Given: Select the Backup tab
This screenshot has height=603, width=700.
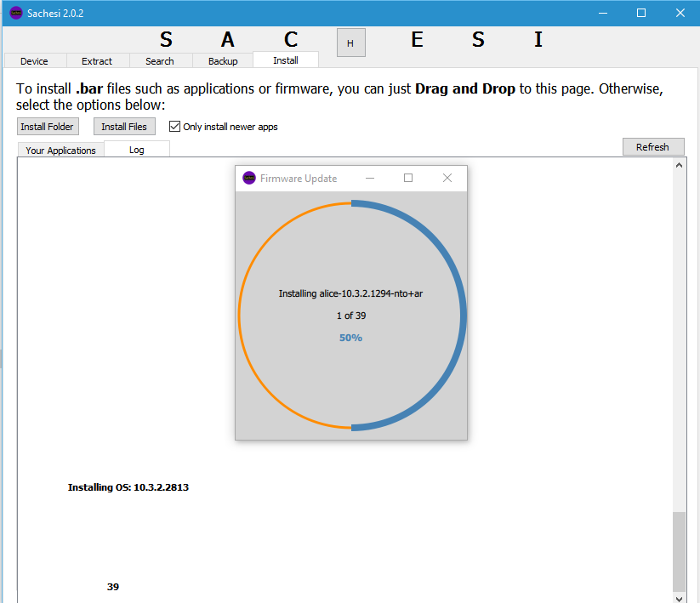Looking at the screenshot, I should [223, 61].
